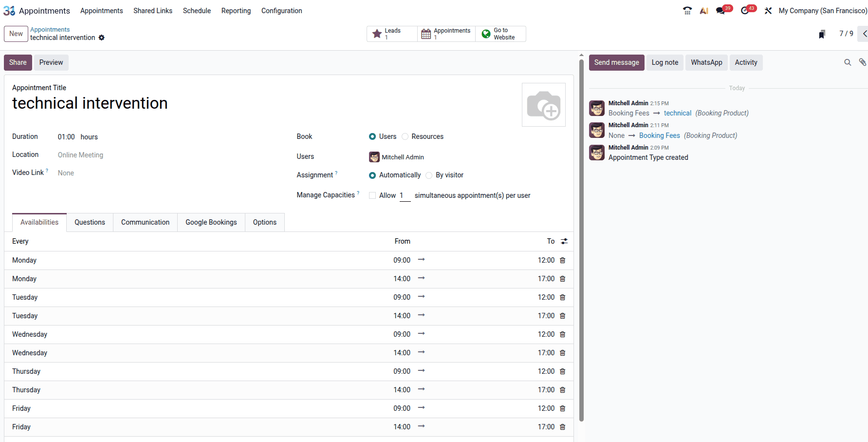Choose Automatically for assignment
868x442 pixels.
coord(372,175)
